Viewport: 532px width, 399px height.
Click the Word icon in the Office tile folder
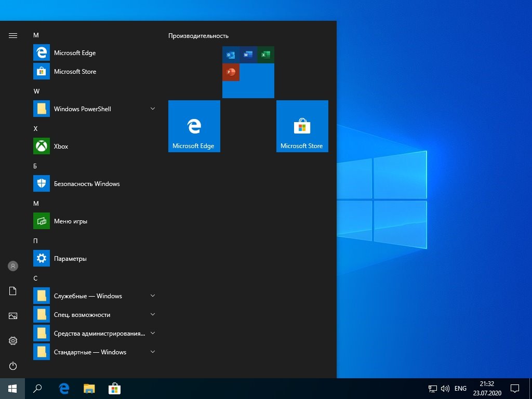(248, 55)
